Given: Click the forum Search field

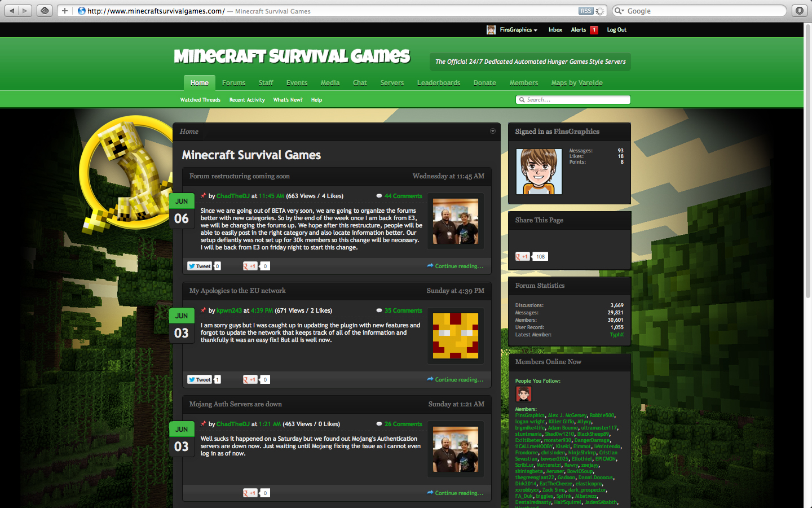Looking at the screenshot, I should coord(573,100).
